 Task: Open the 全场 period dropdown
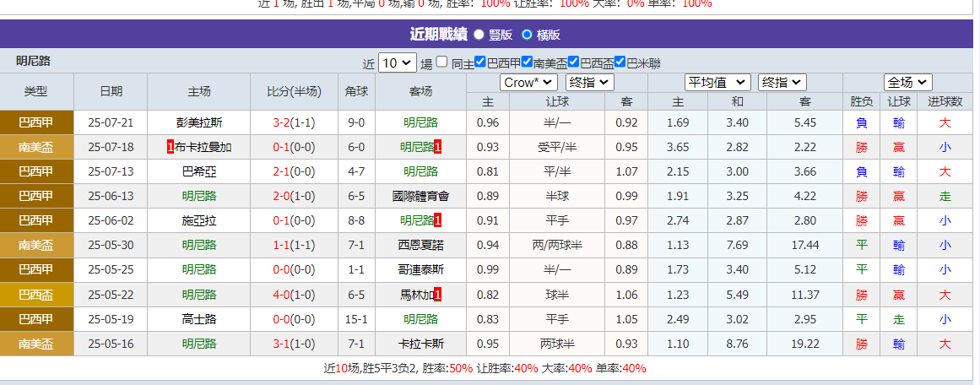(907, 83)
